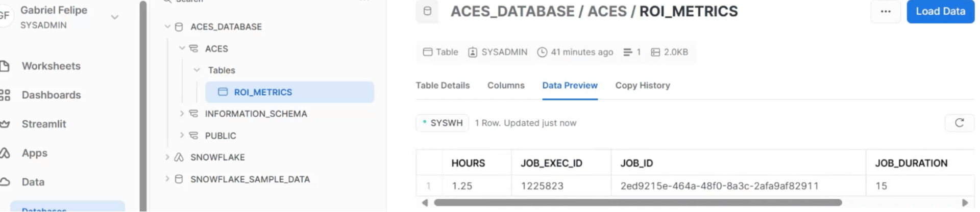Image resolution: width=980 pixels, height=212 pixels.
Task: Click the Data cloud icon
Action: [5, 182]
